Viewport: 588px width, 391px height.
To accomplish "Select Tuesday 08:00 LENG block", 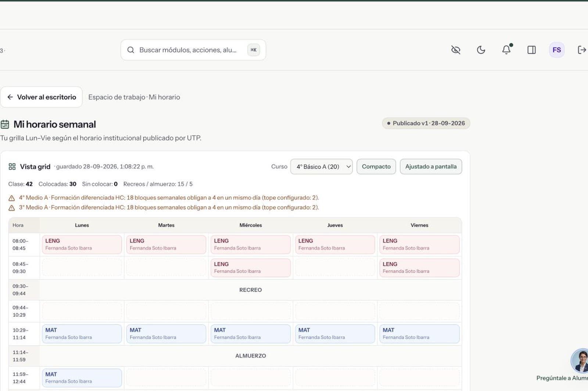I will (x=166, y=244).
